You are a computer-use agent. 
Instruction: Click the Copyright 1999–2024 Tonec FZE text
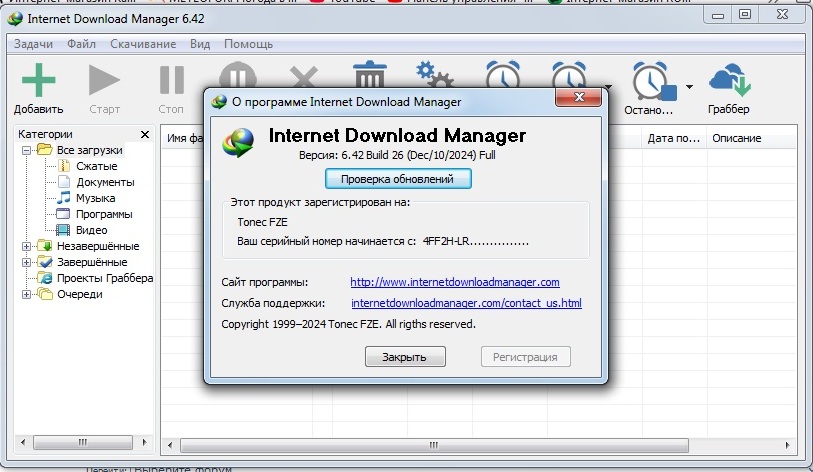(x=348, y=324)
